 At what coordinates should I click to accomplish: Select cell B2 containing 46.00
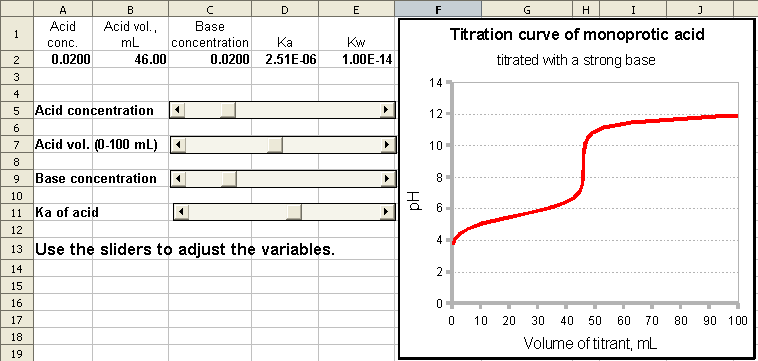[131, 60]
